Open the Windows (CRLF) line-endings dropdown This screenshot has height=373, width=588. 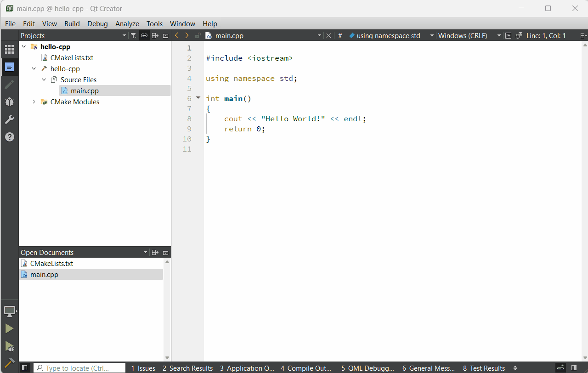click(x=463, y=35)
